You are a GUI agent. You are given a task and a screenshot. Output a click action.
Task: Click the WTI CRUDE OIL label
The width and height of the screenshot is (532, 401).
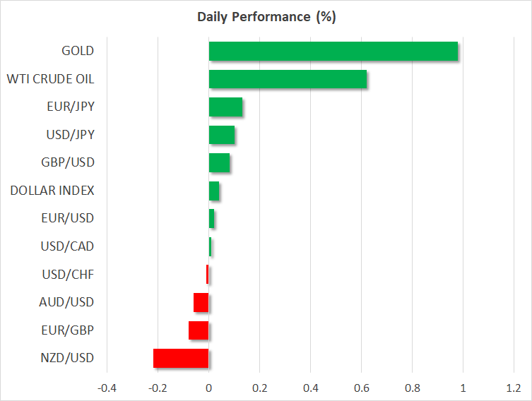pos(50,79)
